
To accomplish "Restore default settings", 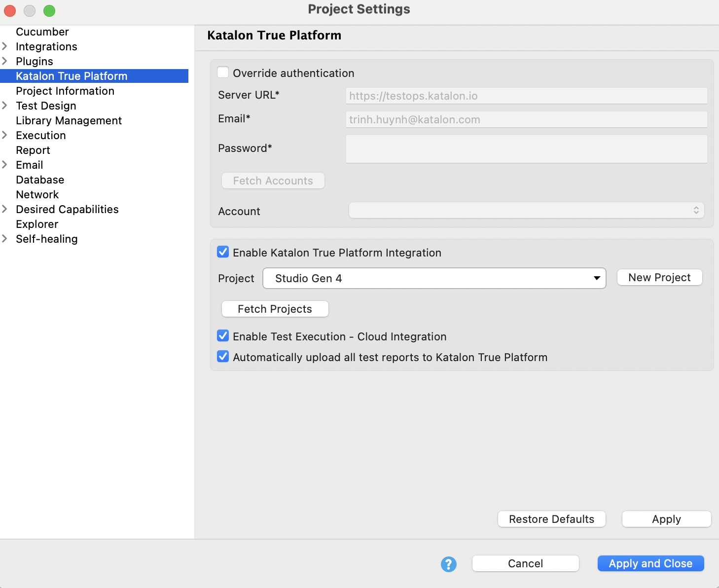I will coord(551,519).
